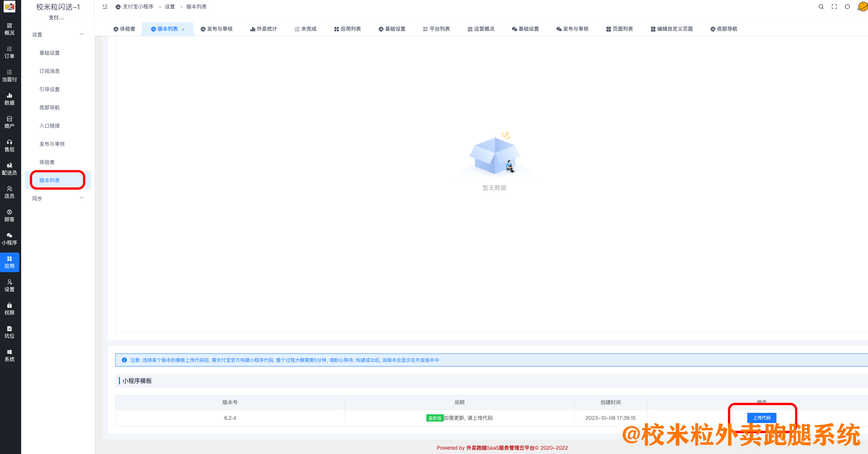Open 订单 orders sidebar section
Image resolution: width=868 pixels, height=454 pixels.
click(x=9, y=52)
